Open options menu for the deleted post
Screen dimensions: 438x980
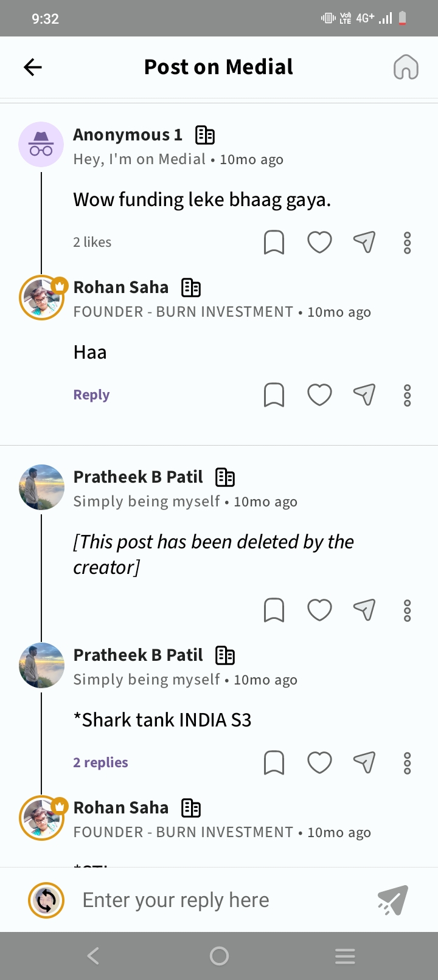pyautogui.click(x=408, y=610)
